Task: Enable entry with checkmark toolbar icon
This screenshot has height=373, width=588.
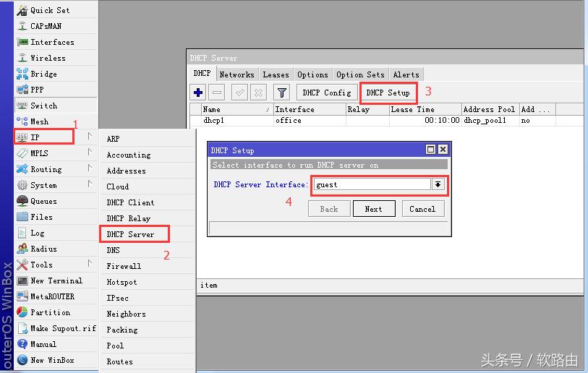Action: (239, 93)
